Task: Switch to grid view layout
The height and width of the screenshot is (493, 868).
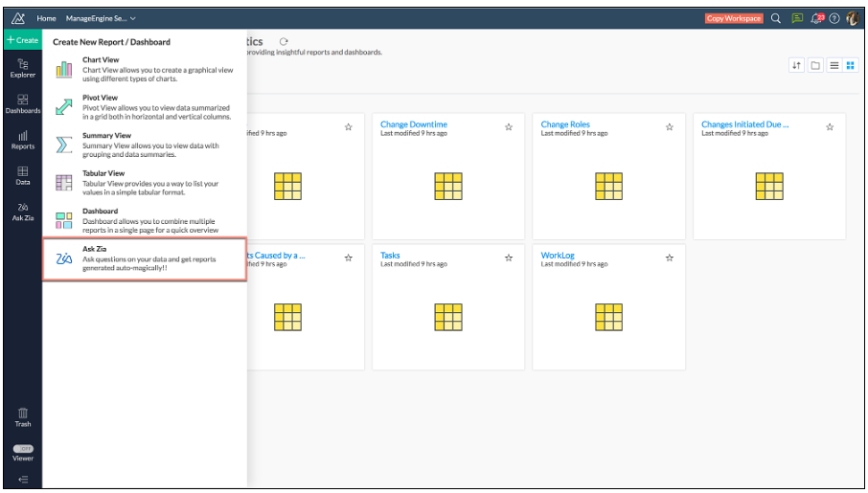Action: [x=851, y=65]
